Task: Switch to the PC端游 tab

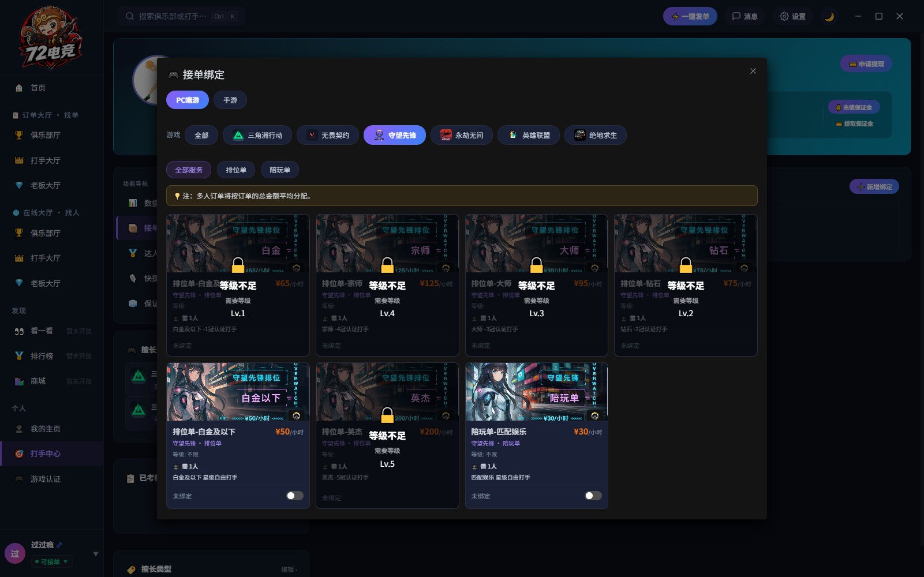Action: point(188,100)
